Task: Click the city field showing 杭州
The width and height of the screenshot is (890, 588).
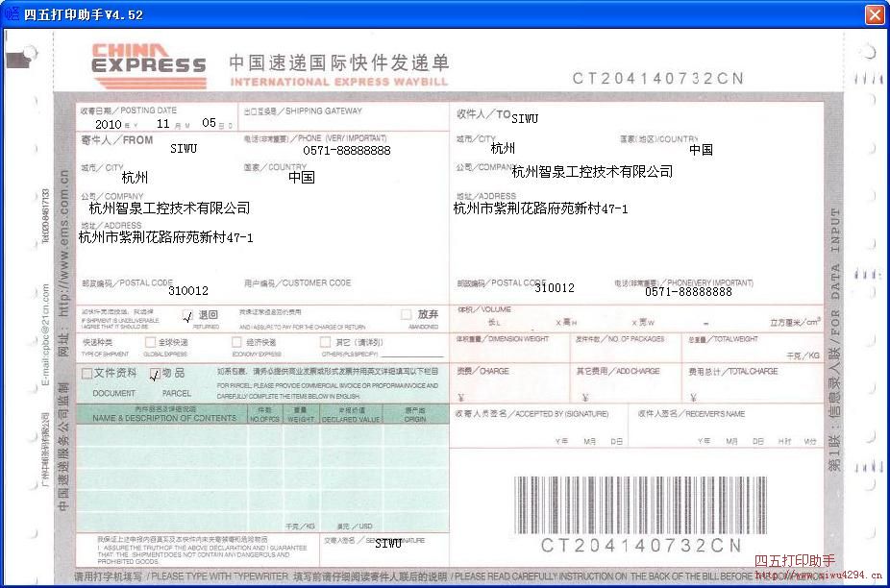Action: (135, 178)
